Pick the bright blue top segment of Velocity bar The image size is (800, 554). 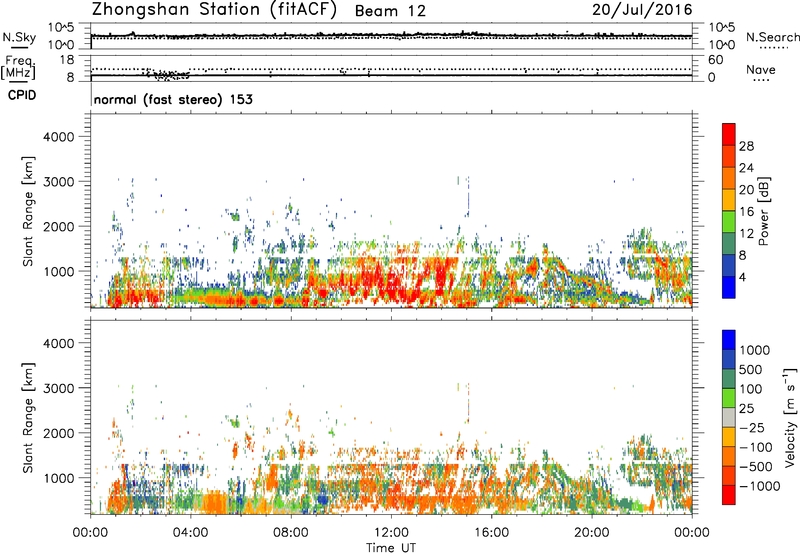(729, 340)
